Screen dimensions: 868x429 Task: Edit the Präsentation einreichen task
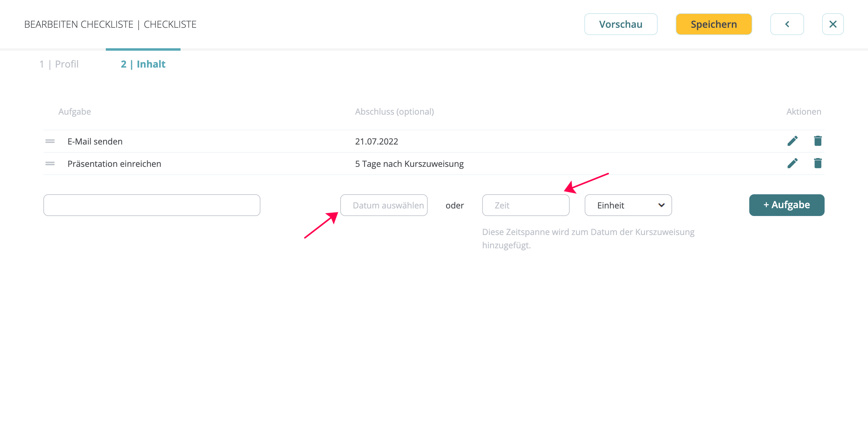click(x=793, y=163)
